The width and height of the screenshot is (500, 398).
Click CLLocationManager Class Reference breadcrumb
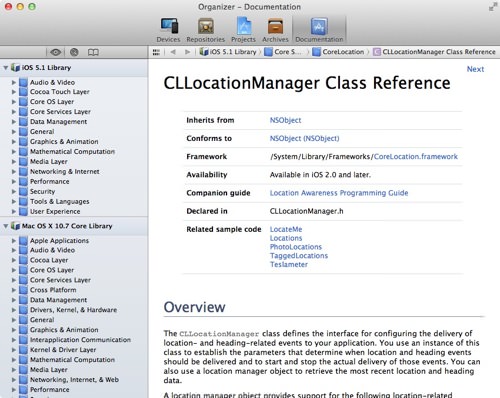(x=434, y=52)
